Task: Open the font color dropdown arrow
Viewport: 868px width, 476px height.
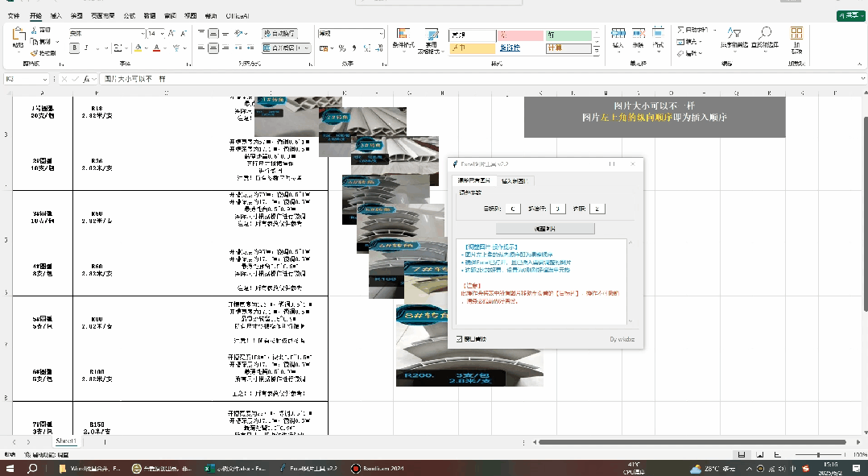Action: point(165,48)
